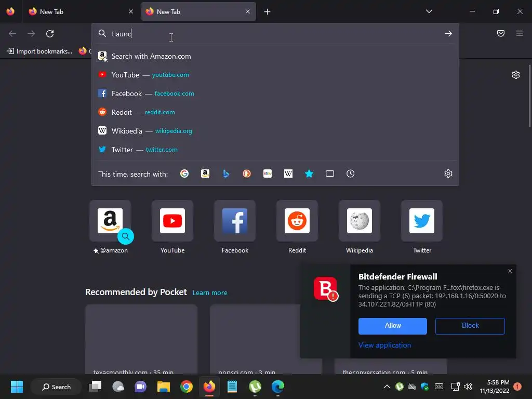
Task: Dismiss Bitdefender Firewall notification
Action: point(510,271)
